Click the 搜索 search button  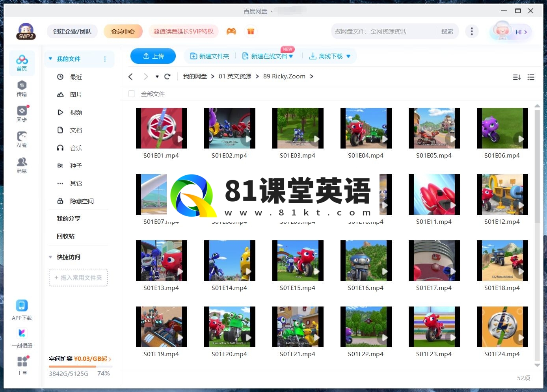tap(447, 32)
